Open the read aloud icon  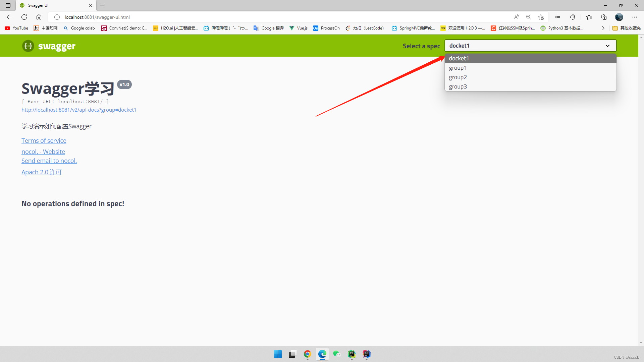pos(517,17)
